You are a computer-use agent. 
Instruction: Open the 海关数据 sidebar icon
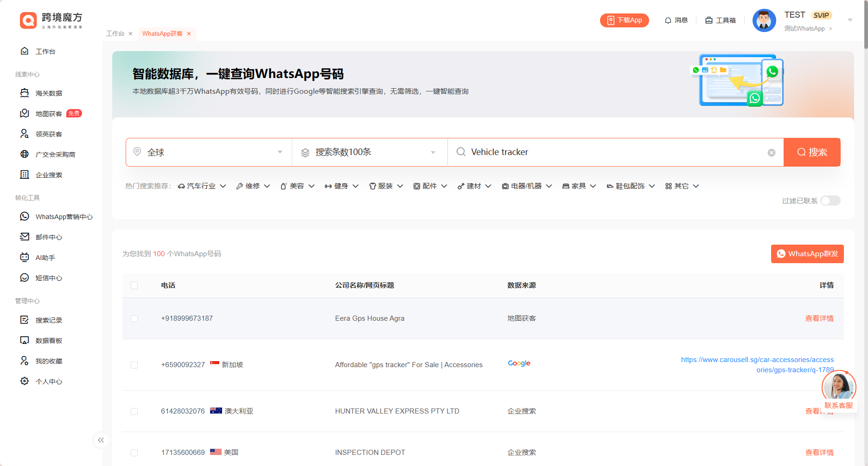coord(25,93)
